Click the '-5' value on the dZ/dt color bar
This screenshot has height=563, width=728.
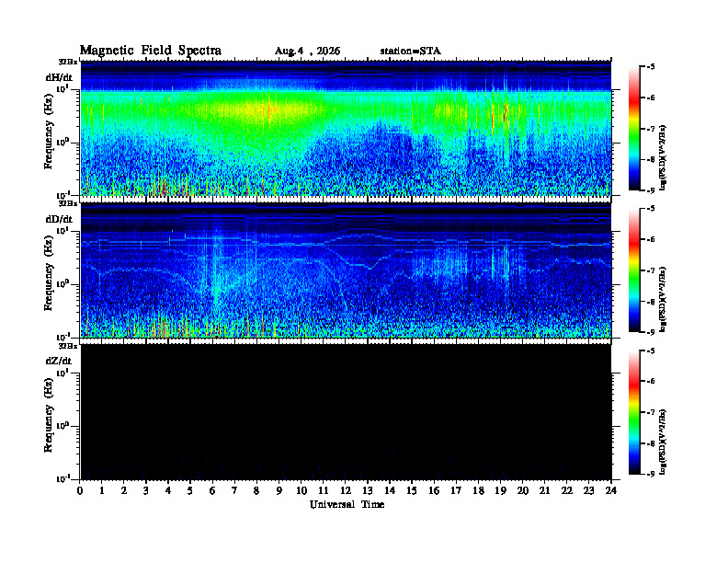pyautogui.click(x=651, y=350)
